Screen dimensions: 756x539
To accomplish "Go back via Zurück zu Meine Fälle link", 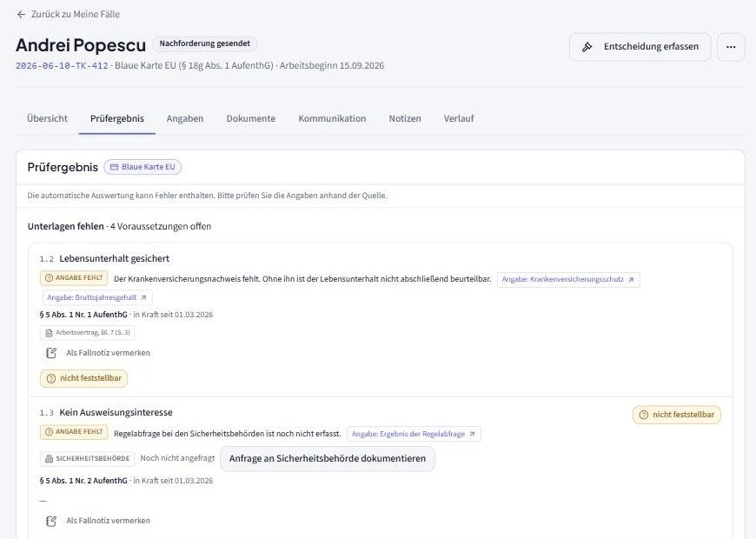I will pyautogui.click(x=68, y=15).
